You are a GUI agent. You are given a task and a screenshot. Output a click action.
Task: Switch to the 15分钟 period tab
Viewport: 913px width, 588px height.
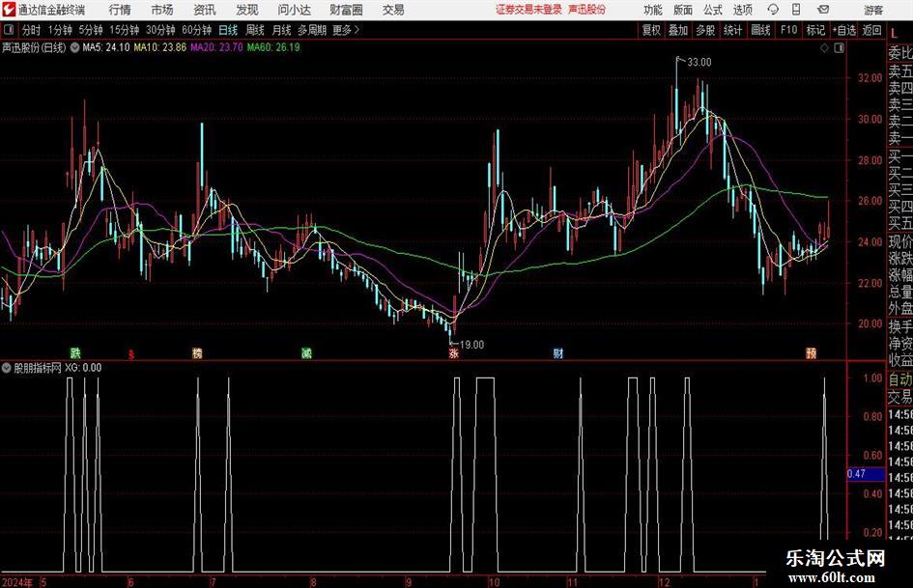click(124, 30)
